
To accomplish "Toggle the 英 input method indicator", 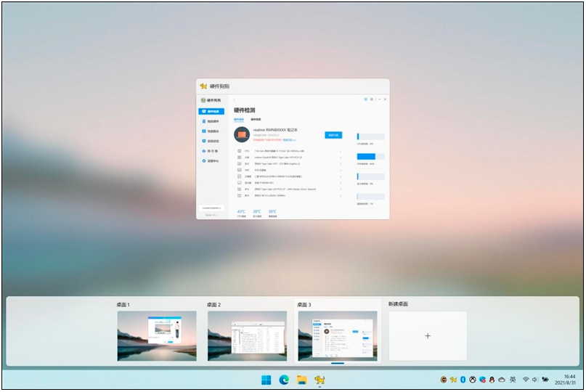I will coord(513,380).
